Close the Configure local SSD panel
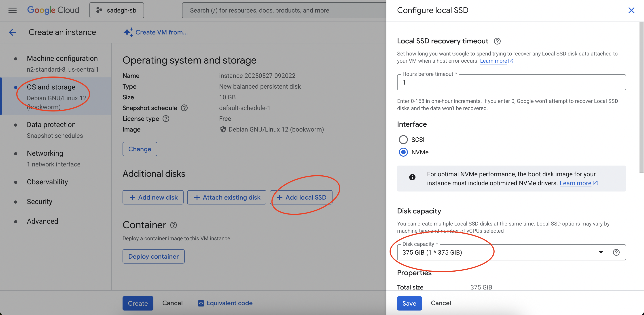Image resolution: width=644 pixels, height=315 pixels. (631, 10)
